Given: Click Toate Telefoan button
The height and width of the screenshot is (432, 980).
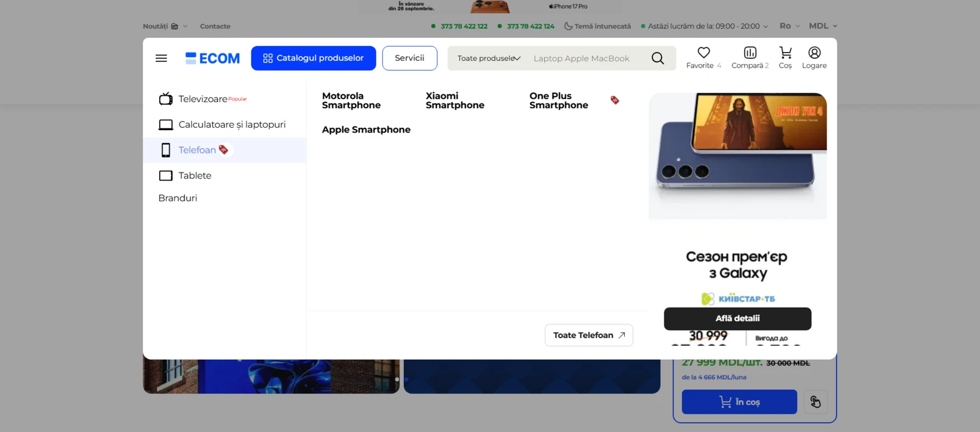Looking at the screenshot, I should [x=589, y=335].
